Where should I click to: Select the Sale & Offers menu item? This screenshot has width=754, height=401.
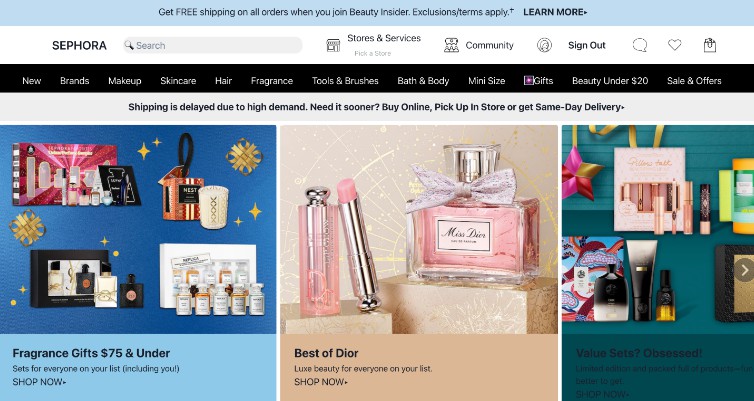694,81
